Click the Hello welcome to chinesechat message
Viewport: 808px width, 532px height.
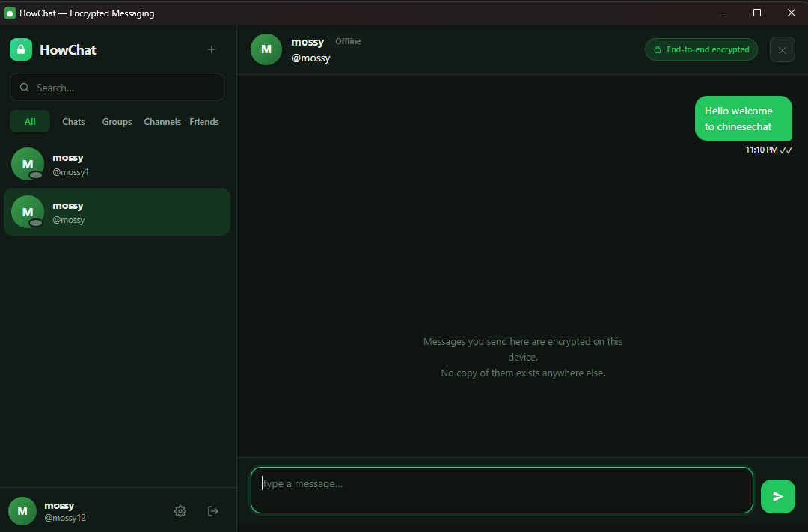point(743,118)
